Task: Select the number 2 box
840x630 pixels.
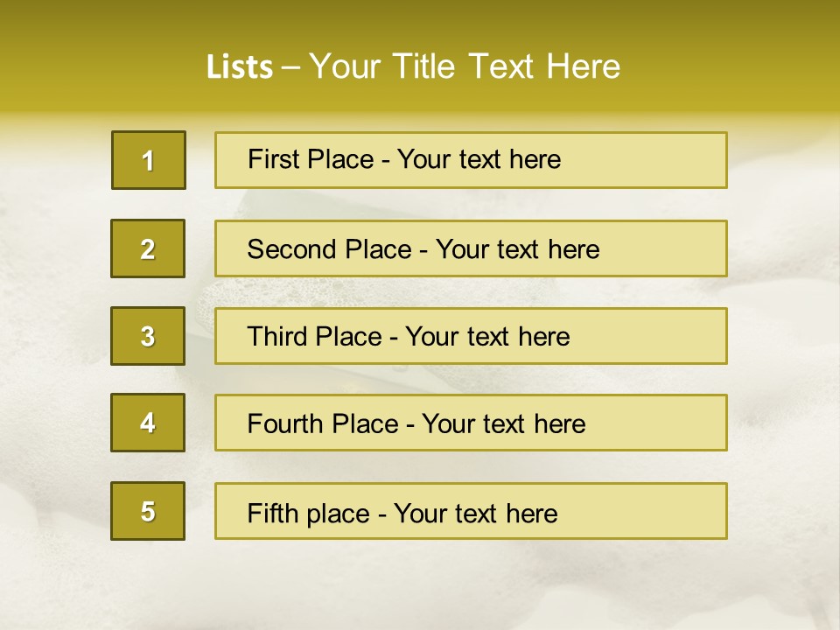Action: [x=148, y=248]
